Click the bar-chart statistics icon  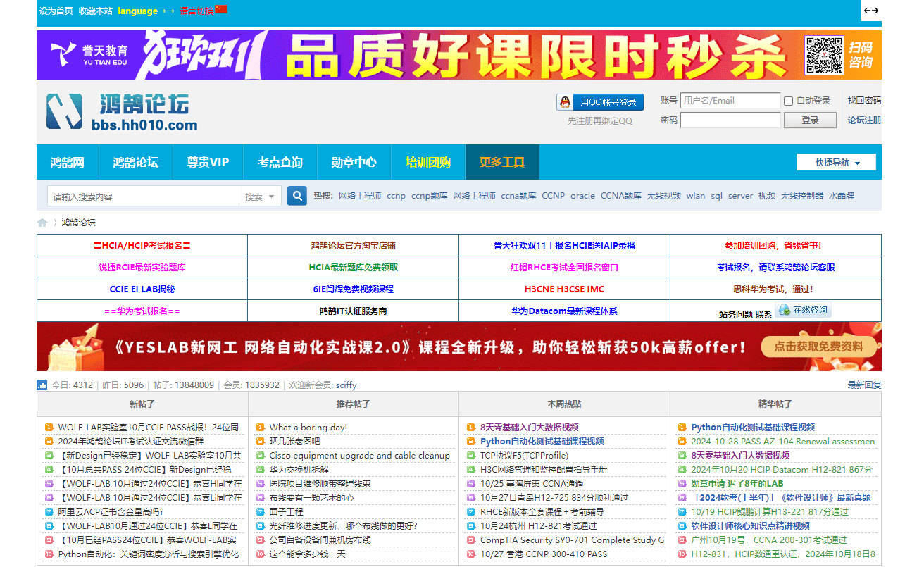pos(41,385)
